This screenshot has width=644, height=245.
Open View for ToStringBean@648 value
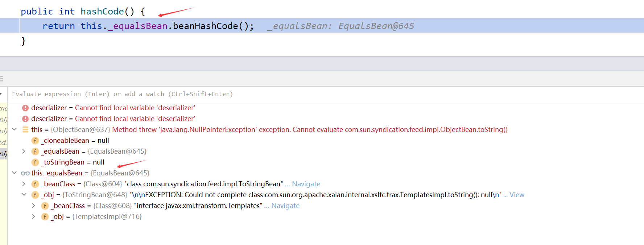(x=517, y=195)
